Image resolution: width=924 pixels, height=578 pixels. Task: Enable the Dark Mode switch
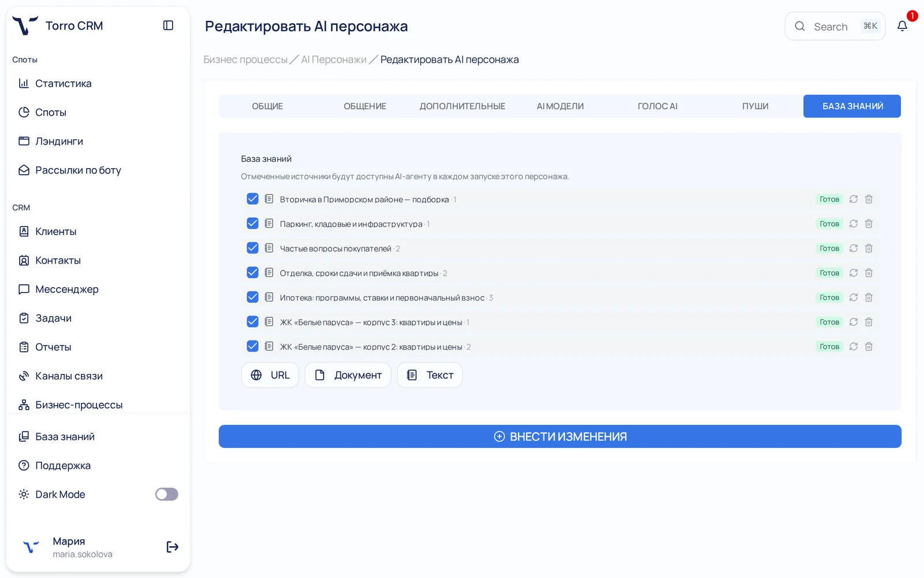click(166, 494)
